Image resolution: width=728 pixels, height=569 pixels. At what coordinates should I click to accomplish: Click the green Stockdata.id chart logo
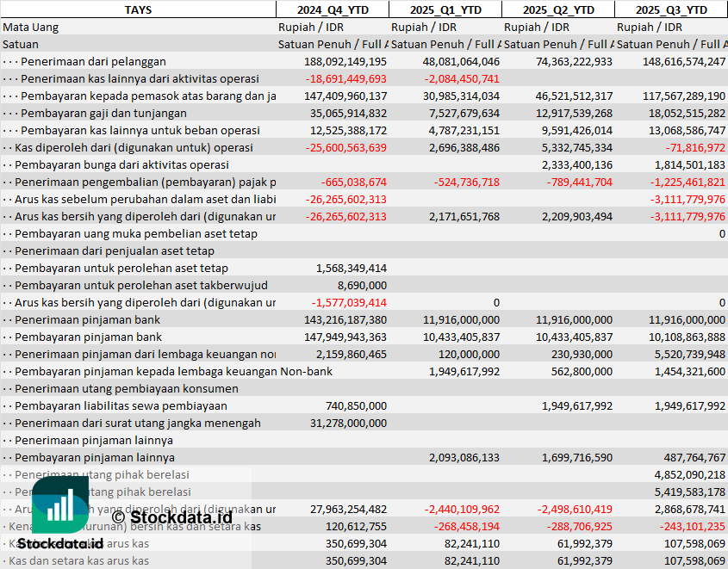click(59, 504)
